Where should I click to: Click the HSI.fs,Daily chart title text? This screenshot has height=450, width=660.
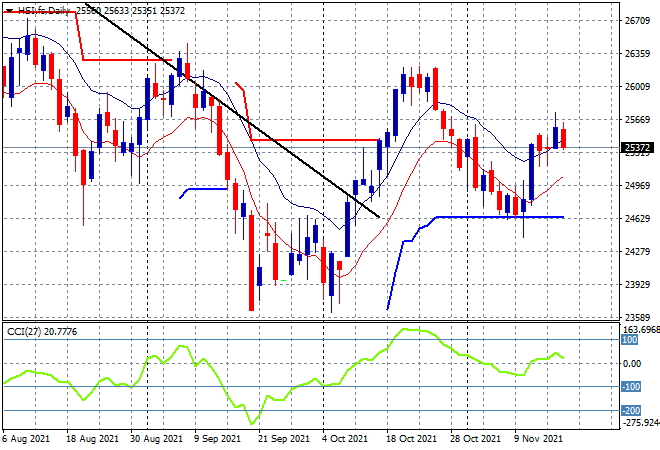tap(44, 11)
